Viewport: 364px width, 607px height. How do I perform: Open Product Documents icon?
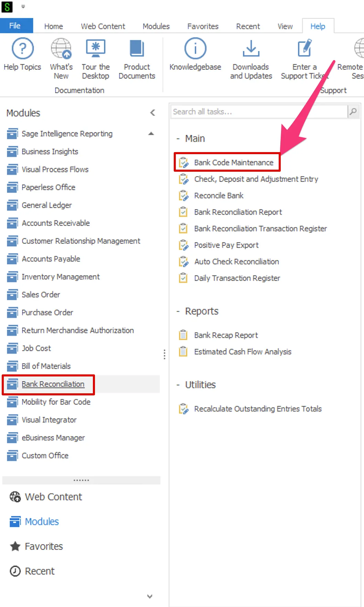[x=137, y=49]
